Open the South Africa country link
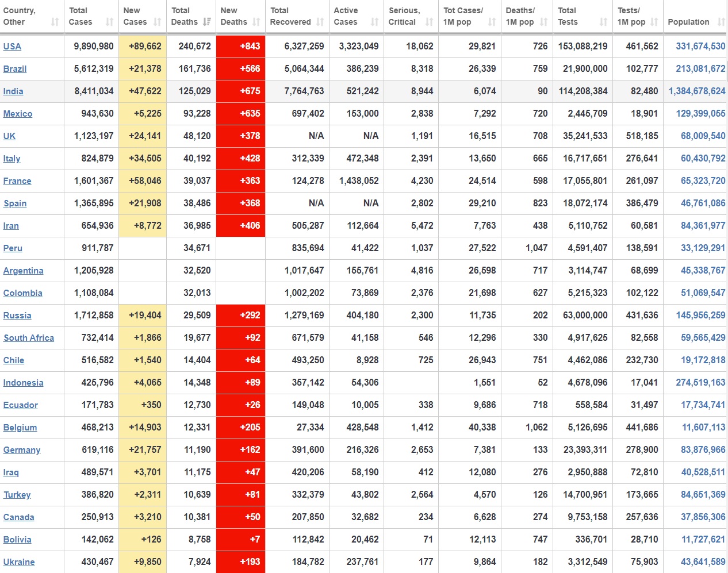This screenshot has width=728, height=573. [x=29, y=338]
